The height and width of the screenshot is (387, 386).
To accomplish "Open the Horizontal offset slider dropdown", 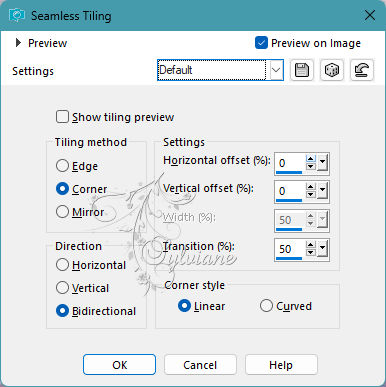I will coord(322,163).
